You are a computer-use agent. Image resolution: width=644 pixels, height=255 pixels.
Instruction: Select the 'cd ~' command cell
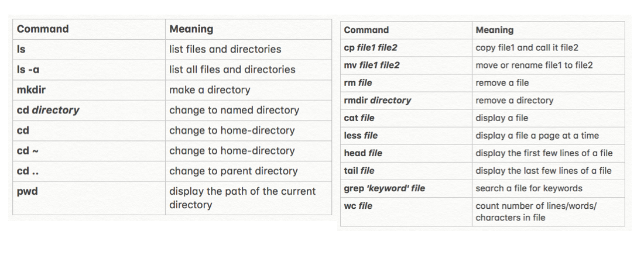pos(89,151)
